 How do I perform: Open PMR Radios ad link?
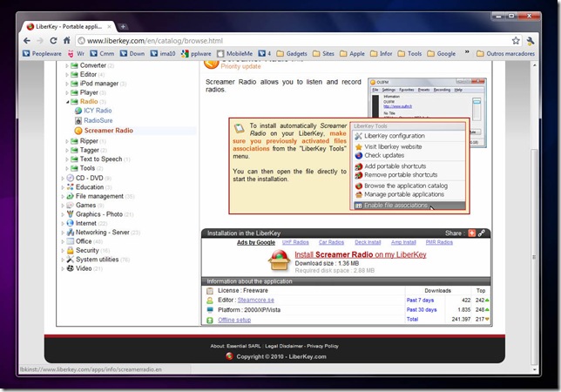coord(439,242)
